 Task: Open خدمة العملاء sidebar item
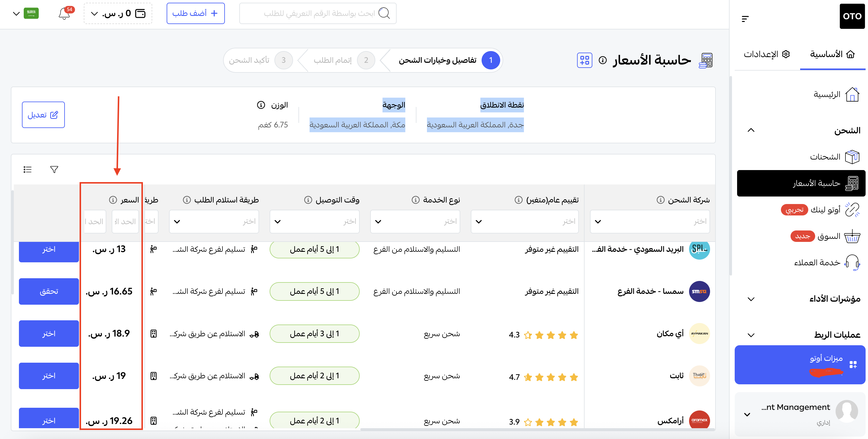[x=827, y=263]
